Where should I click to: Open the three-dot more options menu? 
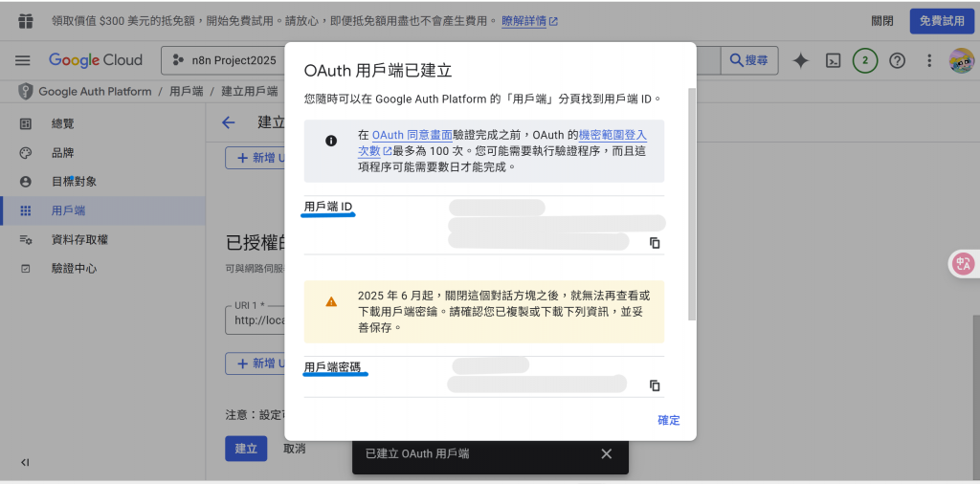coord(929,60)
